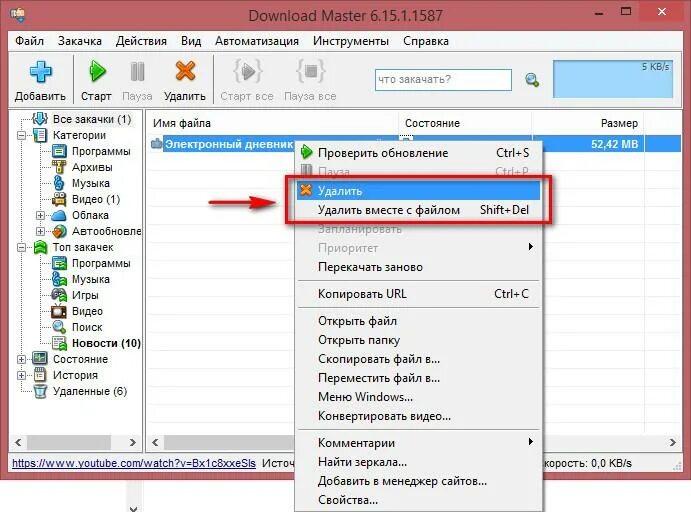Open the Комментарии submenu arrow
The width and height of the screenshot is (691, 512).
coord(531,442)
